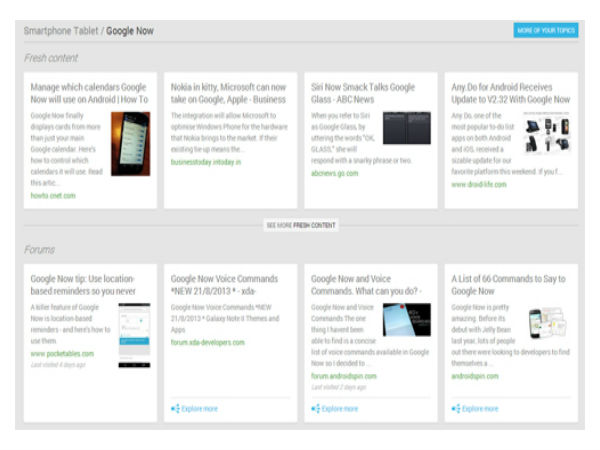Image resolution: width=600 pixels, height=450 pixels.
Task: Open 'Any.Do for Android Receives Update' article
Action: (x=510, y=93)
